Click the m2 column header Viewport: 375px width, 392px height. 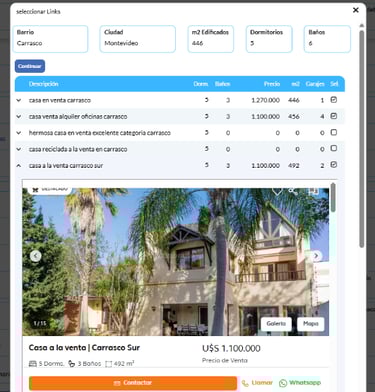[x=295, y=84]
